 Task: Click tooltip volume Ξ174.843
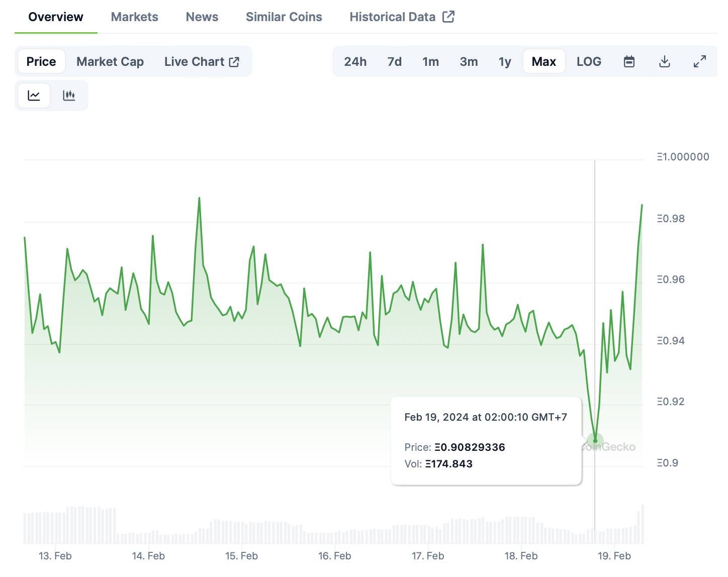449,464
